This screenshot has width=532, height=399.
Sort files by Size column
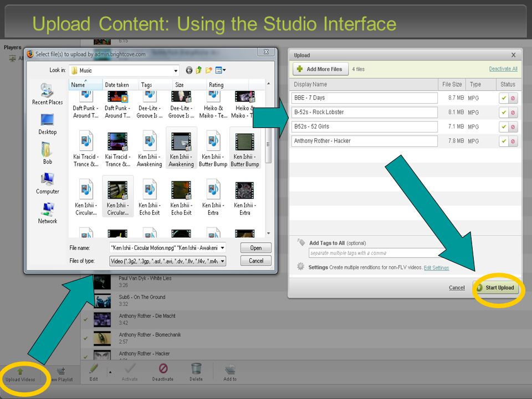[x=190, y=84]
